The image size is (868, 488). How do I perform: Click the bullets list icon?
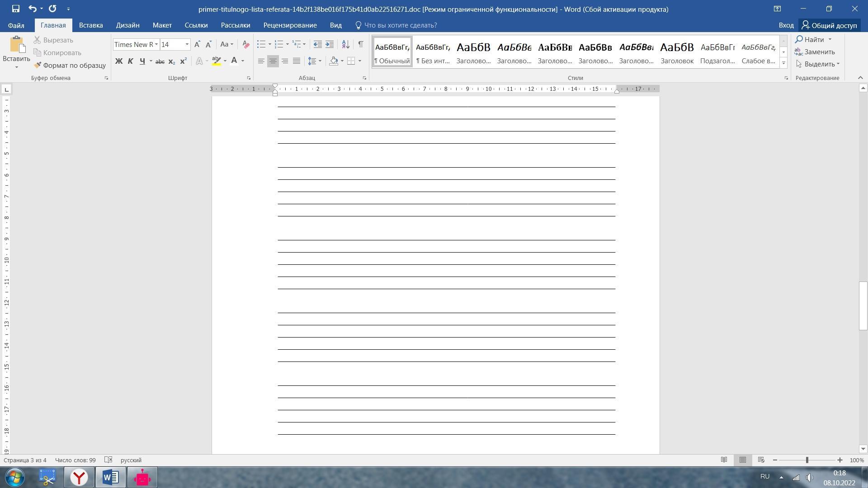pos(261,44)
